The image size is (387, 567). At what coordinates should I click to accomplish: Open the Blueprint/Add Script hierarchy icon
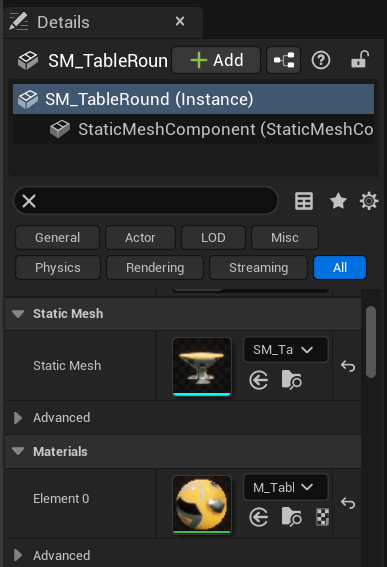(x=284, y=60)
